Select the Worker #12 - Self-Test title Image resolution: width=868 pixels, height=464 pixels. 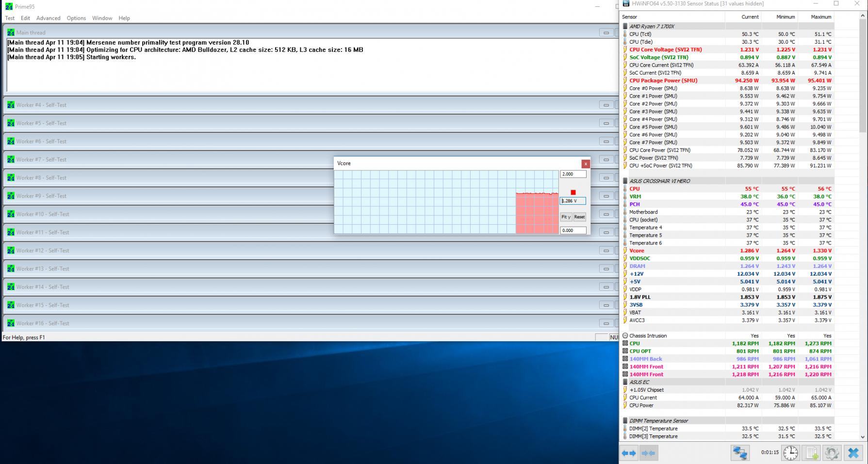tap(43, 250)
